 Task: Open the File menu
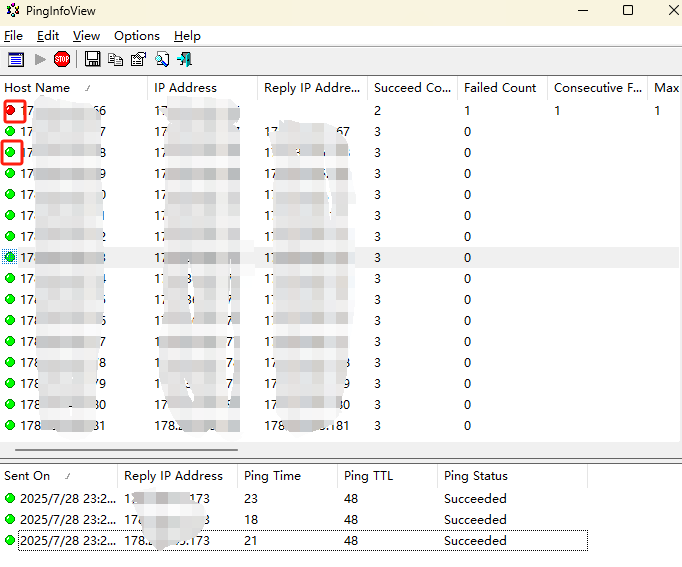click(x=13, y=36)
